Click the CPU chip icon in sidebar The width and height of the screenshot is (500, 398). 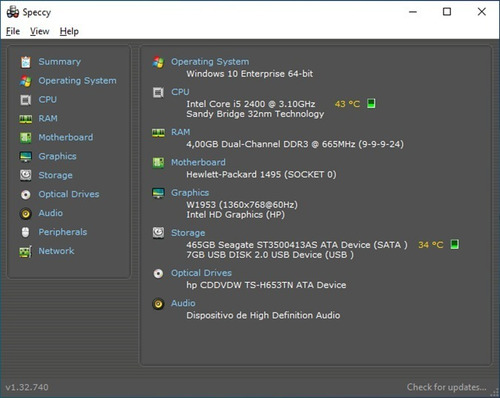[26, 100]
